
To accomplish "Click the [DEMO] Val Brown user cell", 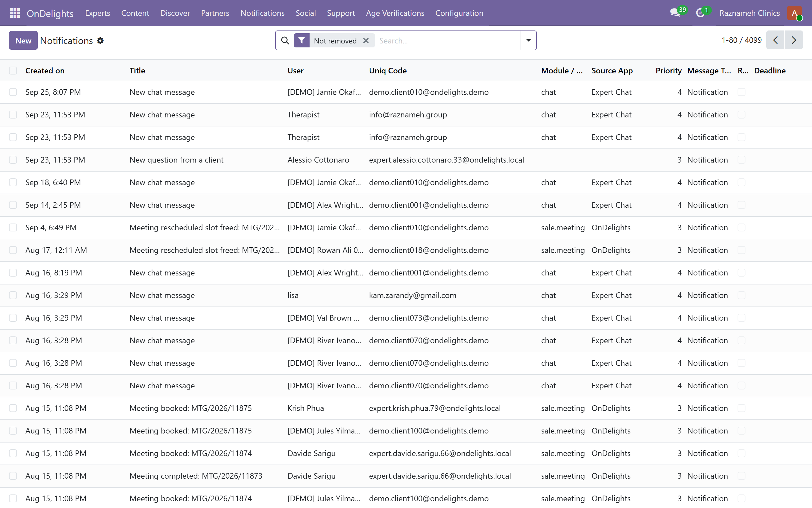I will click(x=323, y=318).
